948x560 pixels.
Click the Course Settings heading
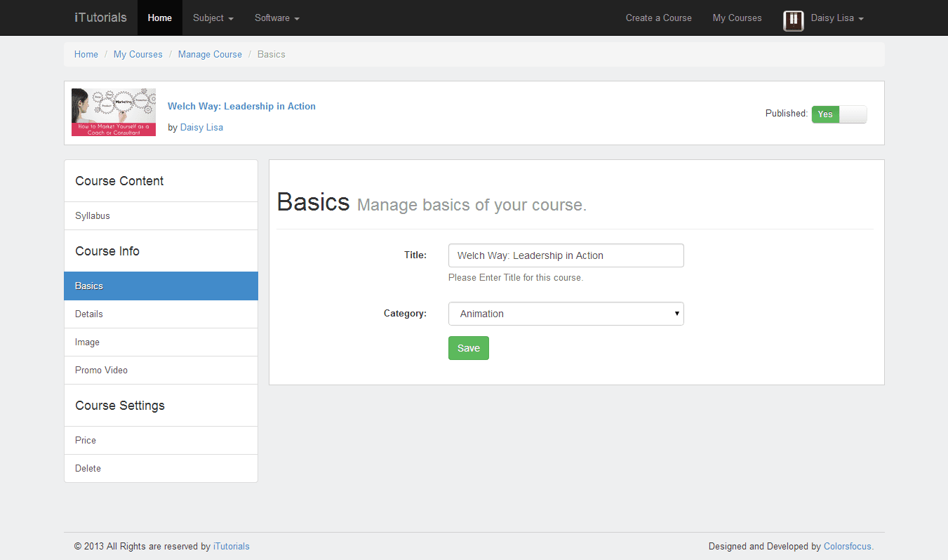(x=120, y=406)
